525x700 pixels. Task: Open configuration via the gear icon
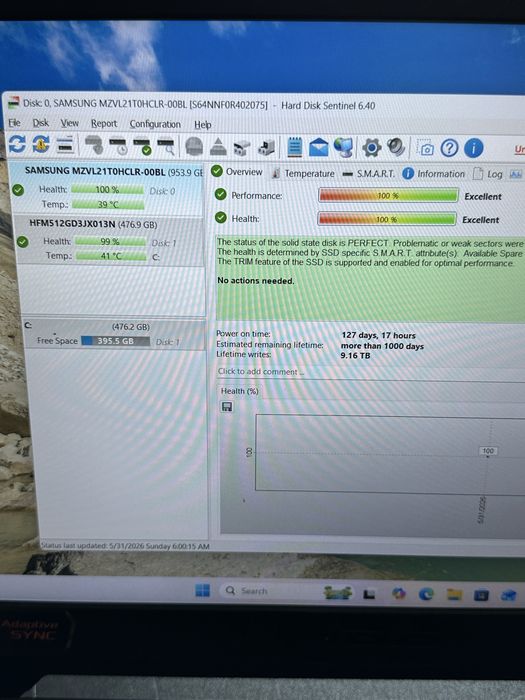coord(371,148)
